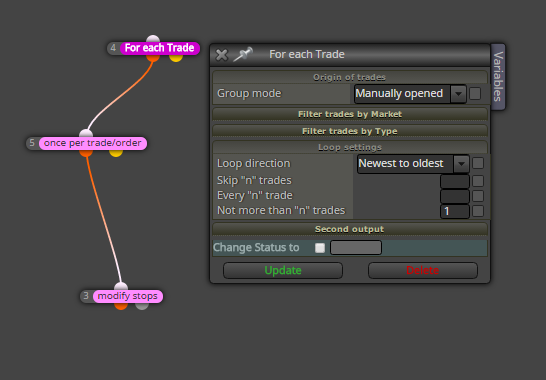This screenshot has height=380, width=546.
Task: Click the orange output of modify stops
Action: click(121, 306)
